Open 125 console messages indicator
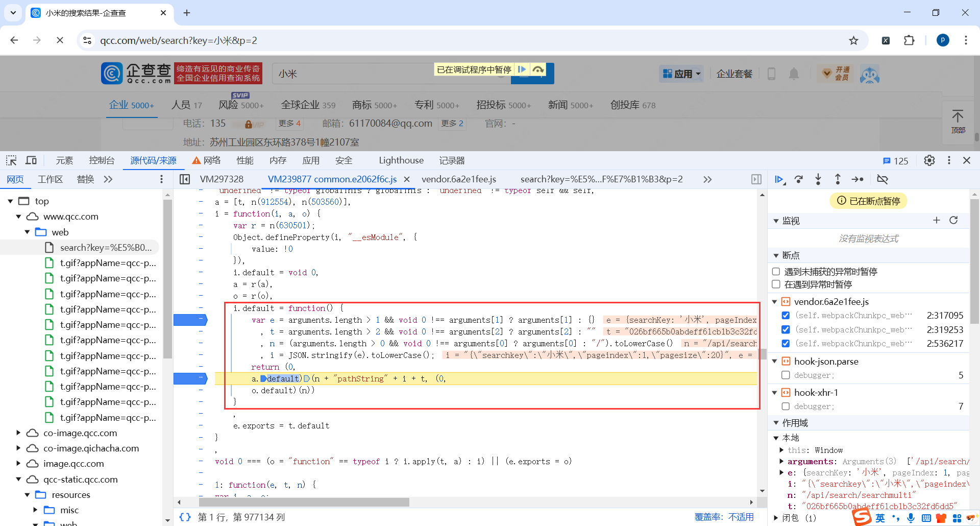This screenshot has width=980, height=526. pos(896,161)
